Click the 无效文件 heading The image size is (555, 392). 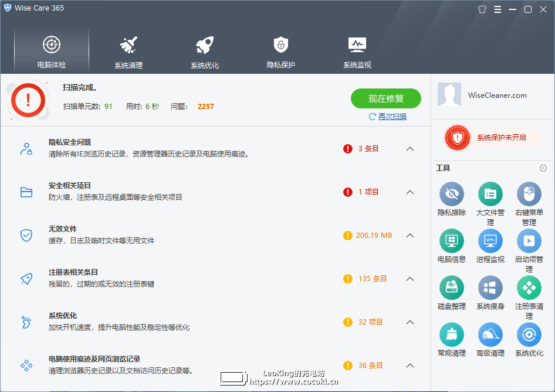tap(63, 229)
